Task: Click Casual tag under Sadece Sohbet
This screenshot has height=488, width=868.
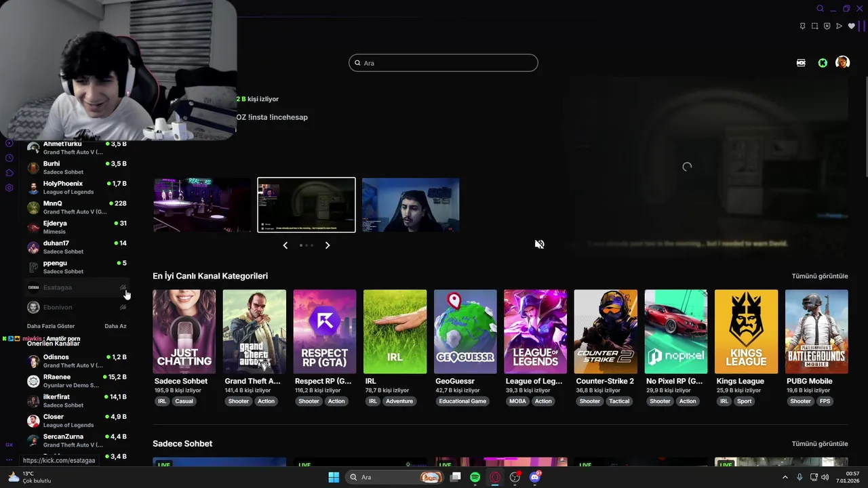Action: (184, 401)
